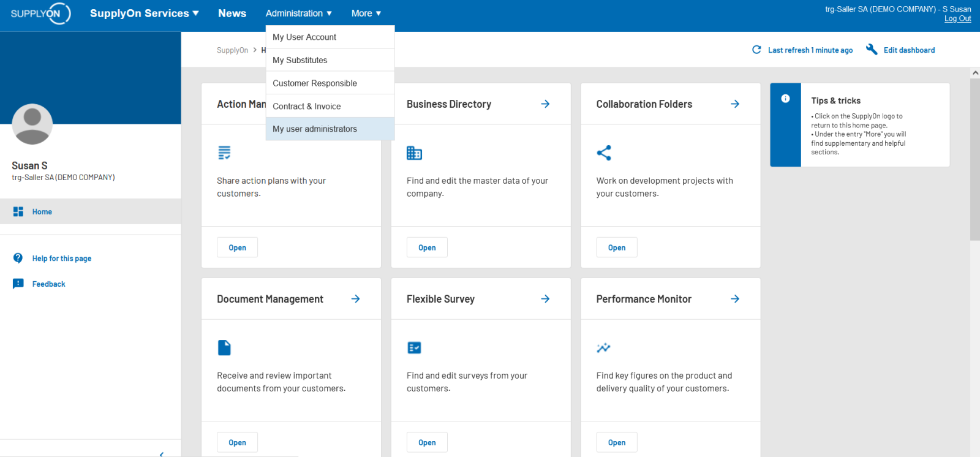Open My Substitutes menu item
The image size is (980, 457).
click(300, 60)
